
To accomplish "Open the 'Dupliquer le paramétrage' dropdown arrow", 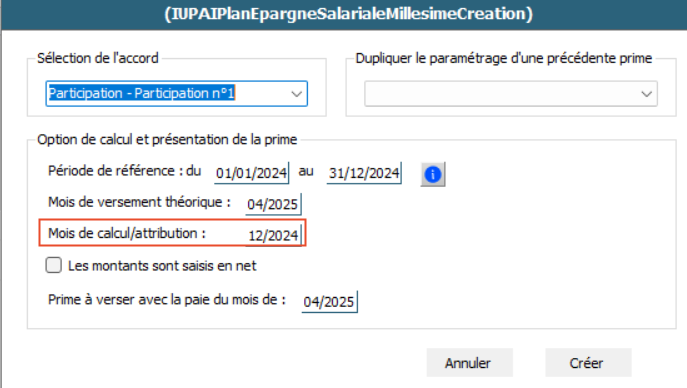I will [x=646, y=94].
